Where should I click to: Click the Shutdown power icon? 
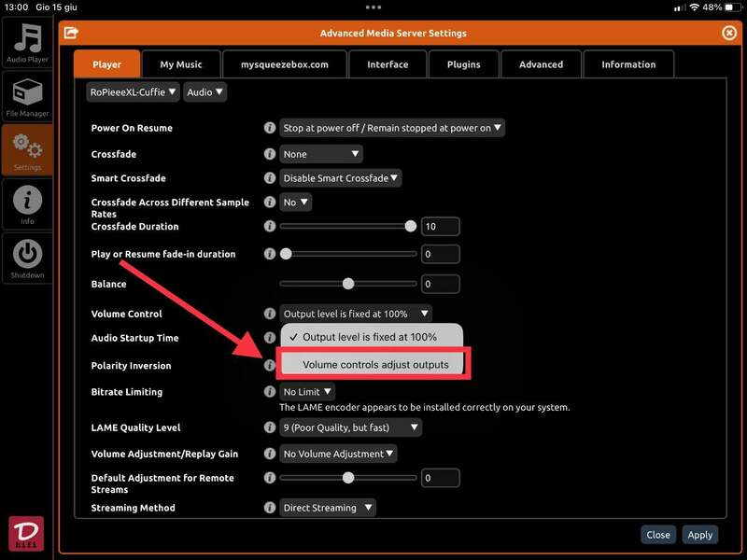pos(27,258)
